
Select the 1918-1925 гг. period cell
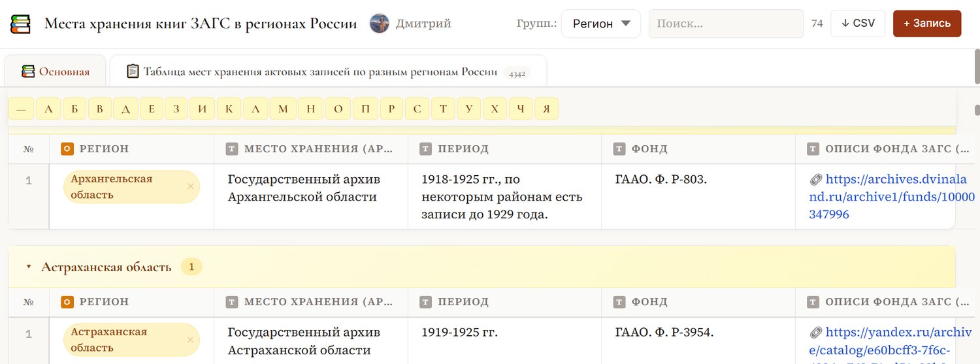click(x=504, y=196)
